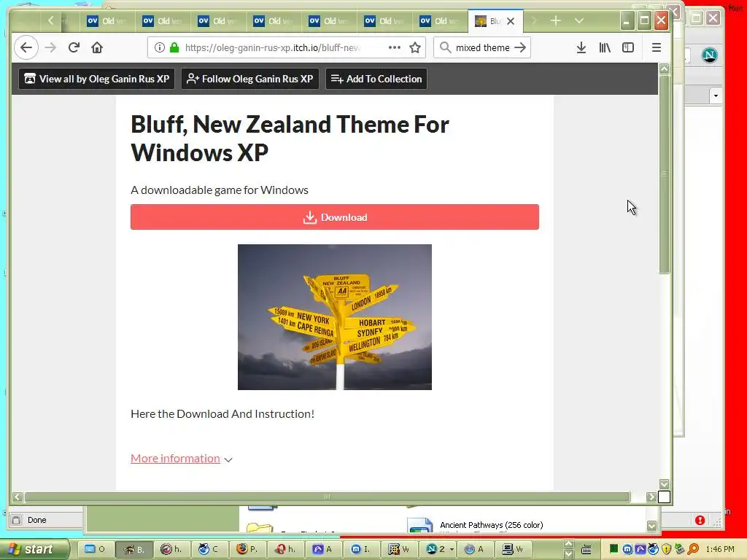Screen dimensions: 747x560
Task: Click the page heading Bluff, New Zealand Theme
Action: [290, 138]
